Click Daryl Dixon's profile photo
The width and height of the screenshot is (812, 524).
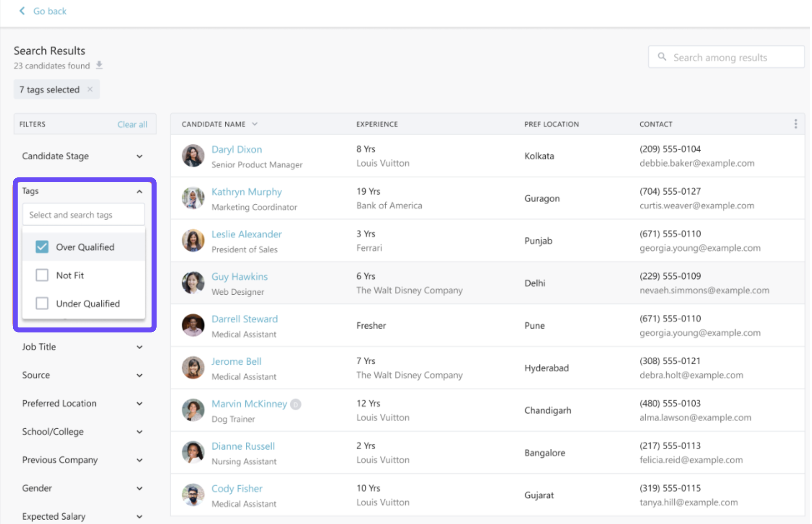tap(193, 156)
